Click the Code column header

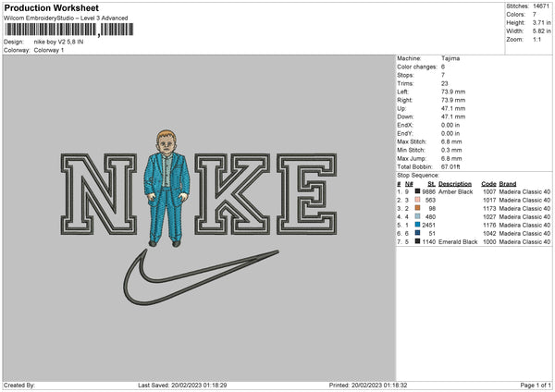click(488, 183)
